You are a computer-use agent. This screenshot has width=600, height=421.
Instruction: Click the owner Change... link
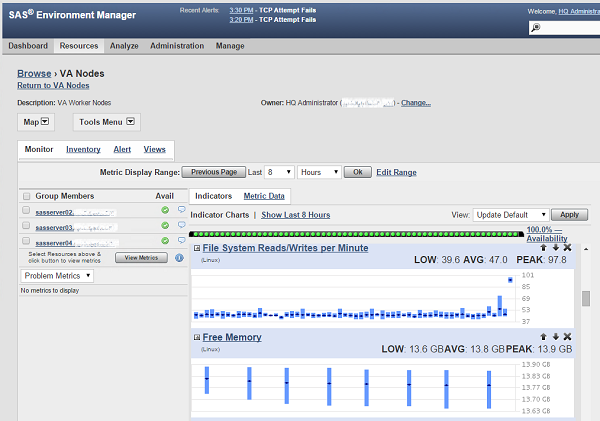(x=416, y=103)
